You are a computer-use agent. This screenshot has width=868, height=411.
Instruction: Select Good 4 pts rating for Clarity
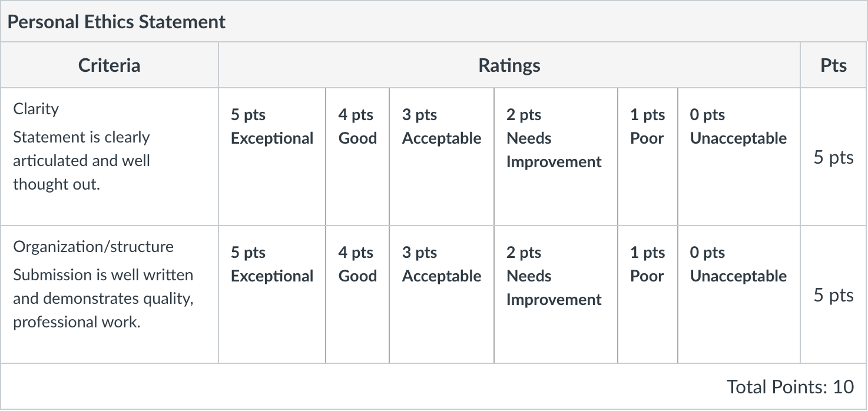tap(357, 157)
